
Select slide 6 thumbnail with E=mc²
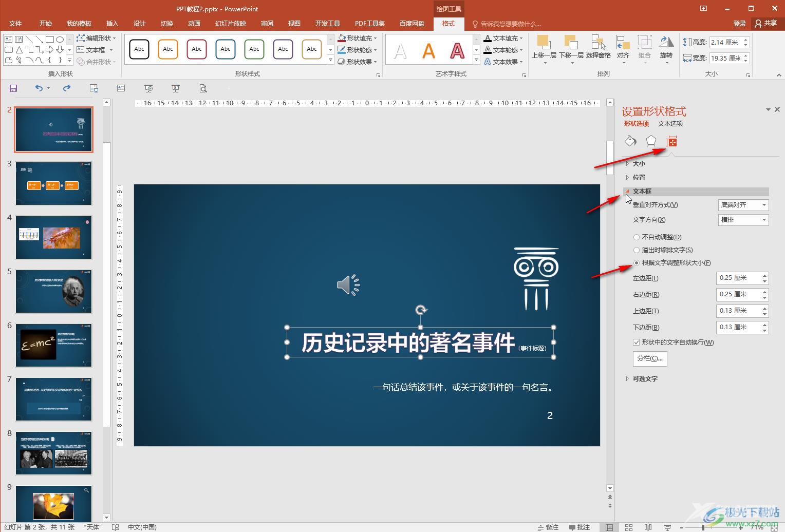(53, 345)
